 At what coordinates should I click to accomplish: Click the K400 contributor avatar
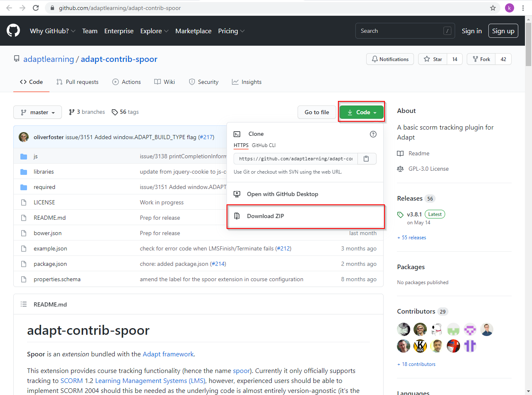420,346
